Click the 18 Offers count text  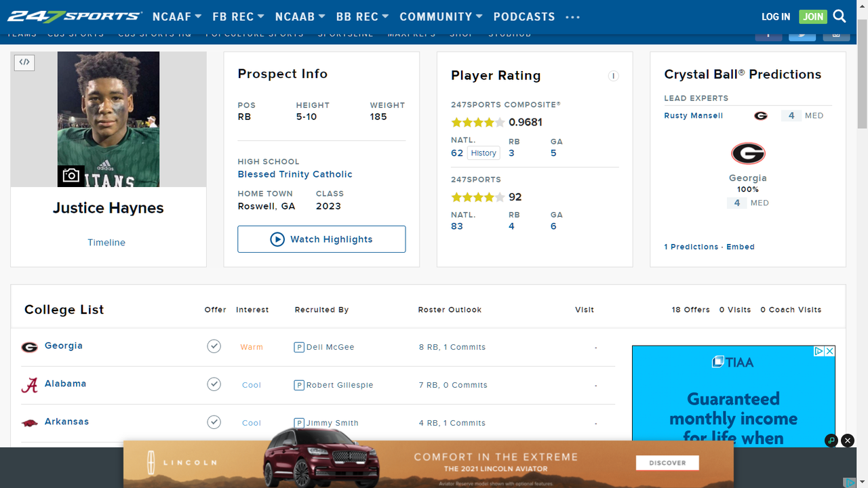691,310
